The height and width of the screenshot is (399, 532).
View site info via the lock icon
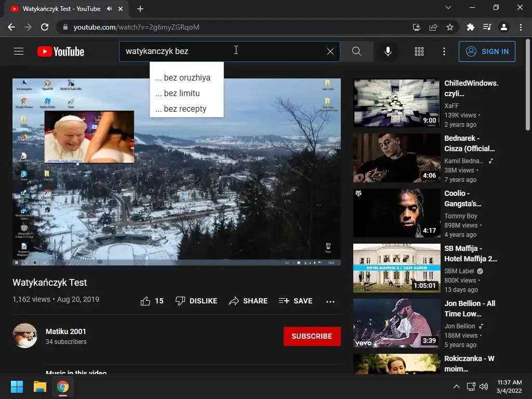[x=65, y=27]
